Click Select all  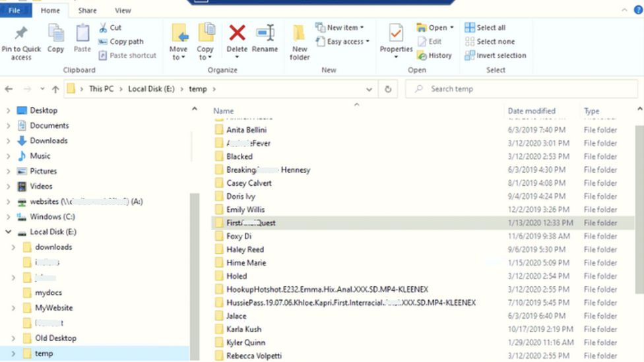tap(485, 28)
